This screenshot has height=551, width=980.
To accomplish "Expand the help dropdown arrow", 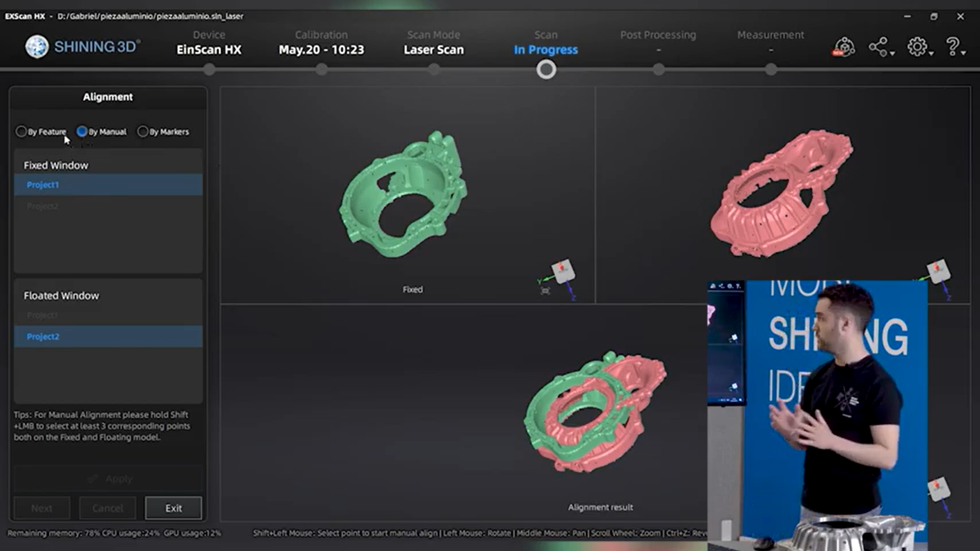I will click(963, 53).
